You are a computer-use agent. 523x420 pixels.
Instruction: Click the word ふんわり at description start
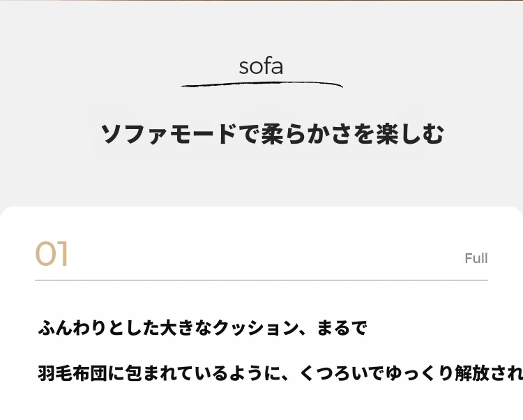[x=73, y=328]
